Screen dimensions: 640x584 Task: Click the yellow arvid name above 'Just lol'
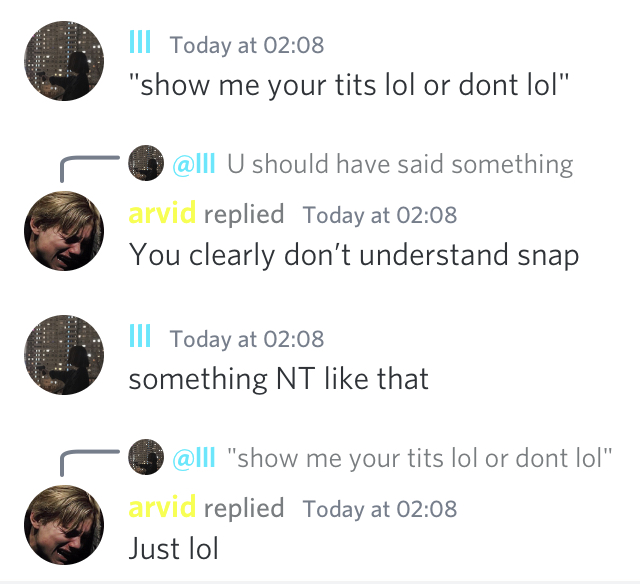click(162, 507)
